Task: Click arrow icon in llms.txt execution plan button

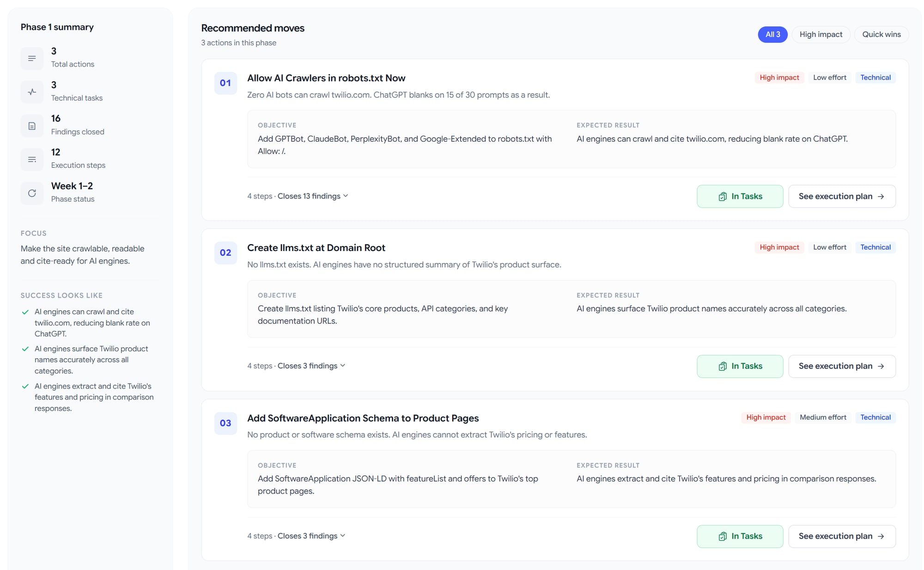Action: [x=881, y=366]
